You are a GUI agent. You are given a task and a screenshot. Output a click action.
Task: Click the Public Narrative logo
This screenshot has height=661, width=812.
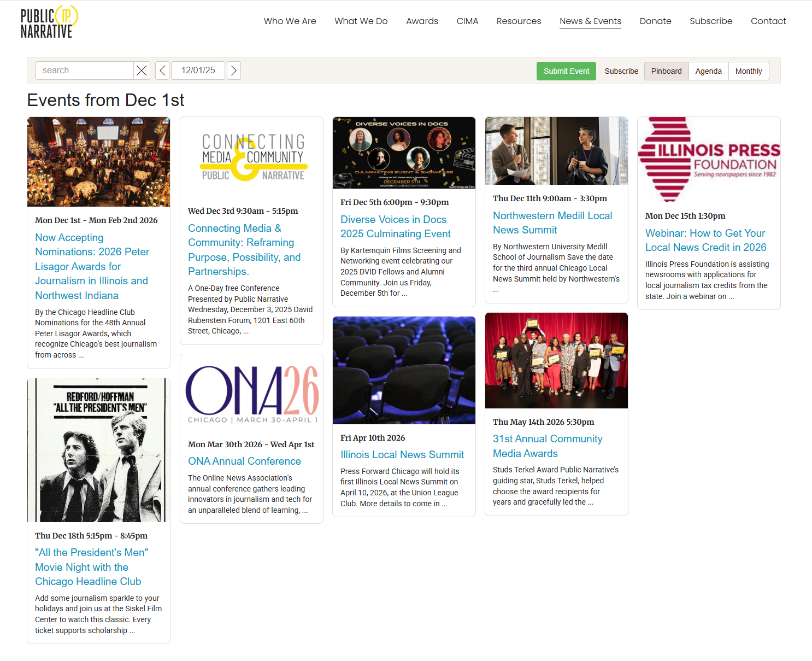(x=49, y=22)
